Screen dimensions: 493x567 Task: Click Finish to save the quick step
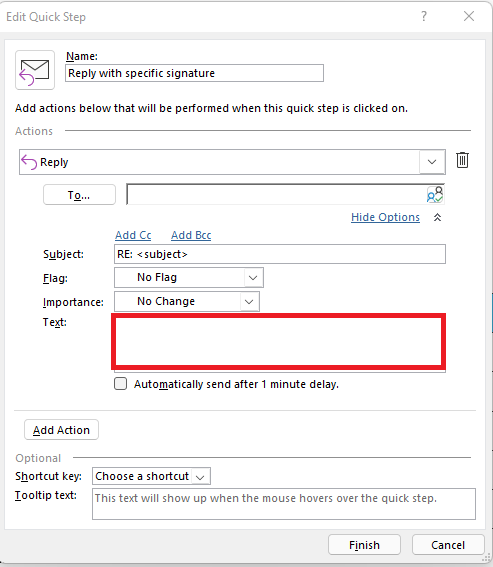tap(364, 545)
